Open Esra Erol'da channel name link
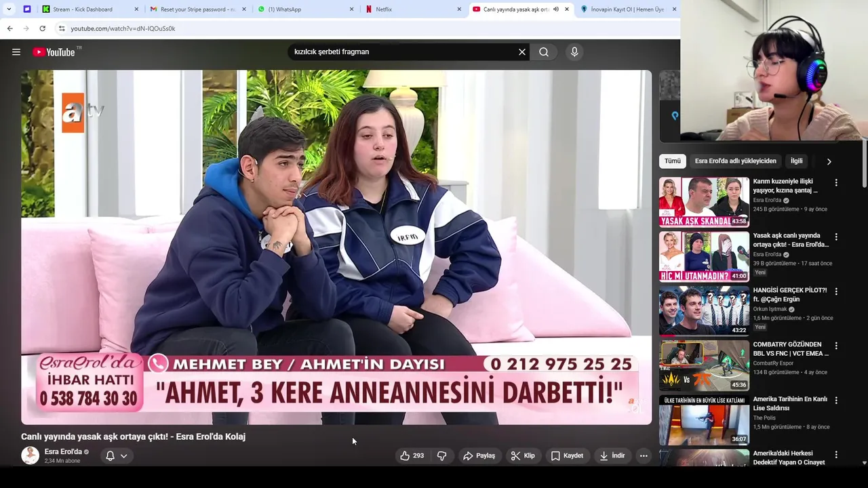The width and height of the screenshot is (868, 488). (63, 451)
